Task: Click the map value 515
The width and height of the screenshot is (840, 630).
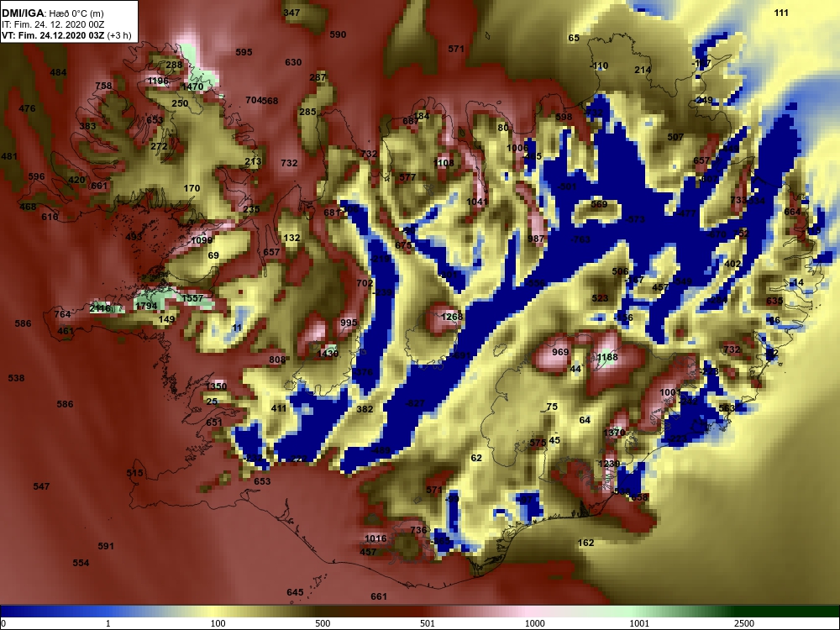Action: [x=135, y=473]
